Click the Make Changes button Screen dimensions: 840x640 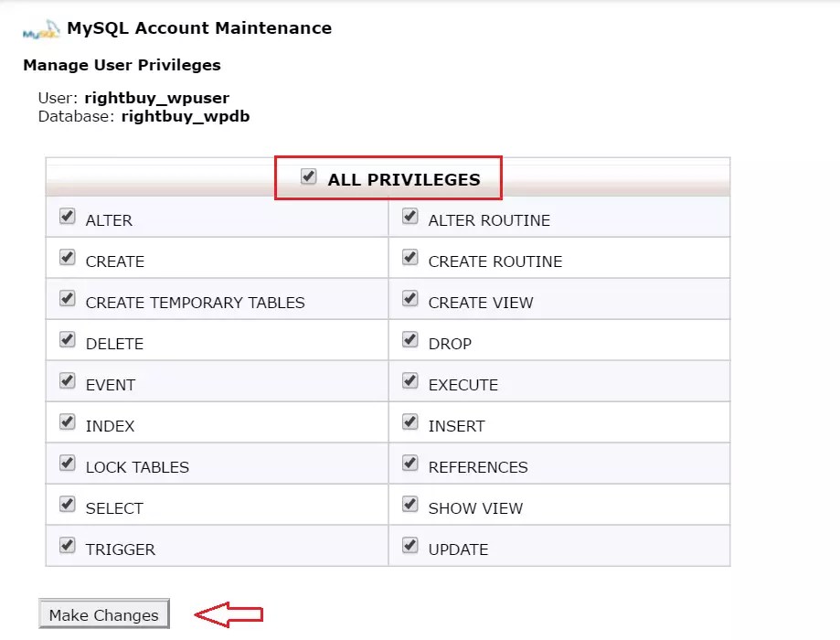coord(104,614)
